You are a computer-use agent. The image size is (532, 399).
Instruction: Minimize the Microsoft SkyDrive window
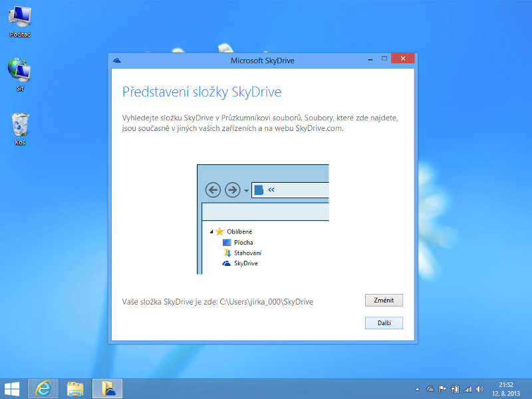(366, 60)
